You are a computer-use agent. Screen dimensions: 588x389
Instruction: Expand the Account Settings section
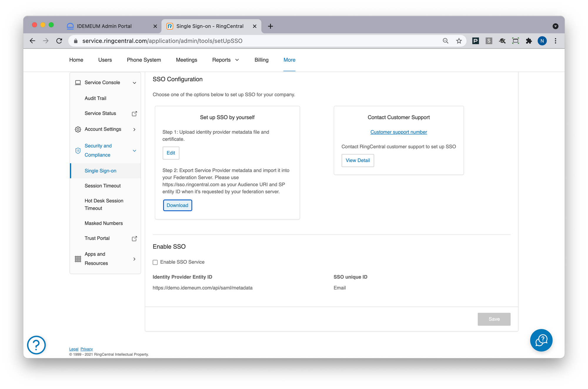pyautogui.click(x=134, y=129)
